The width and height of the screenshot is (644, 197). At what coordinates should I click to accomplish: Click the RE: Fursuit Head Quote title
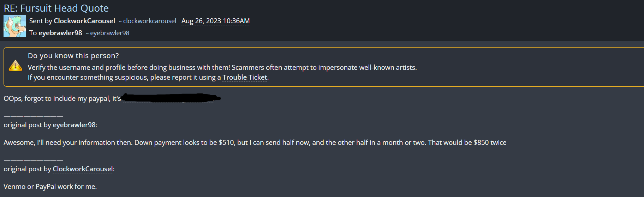pyautogui.click(x=56, y=8)
